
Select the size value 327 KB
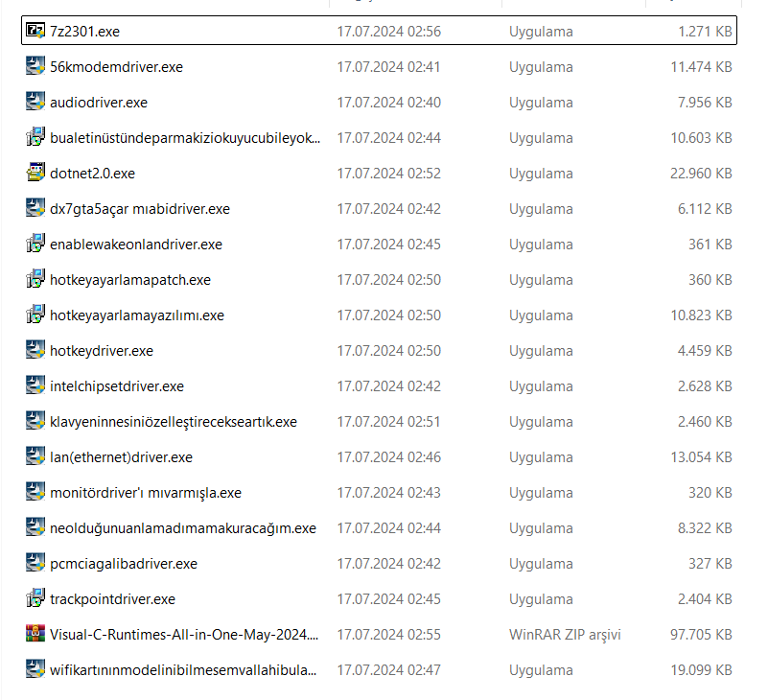point(710,563)
